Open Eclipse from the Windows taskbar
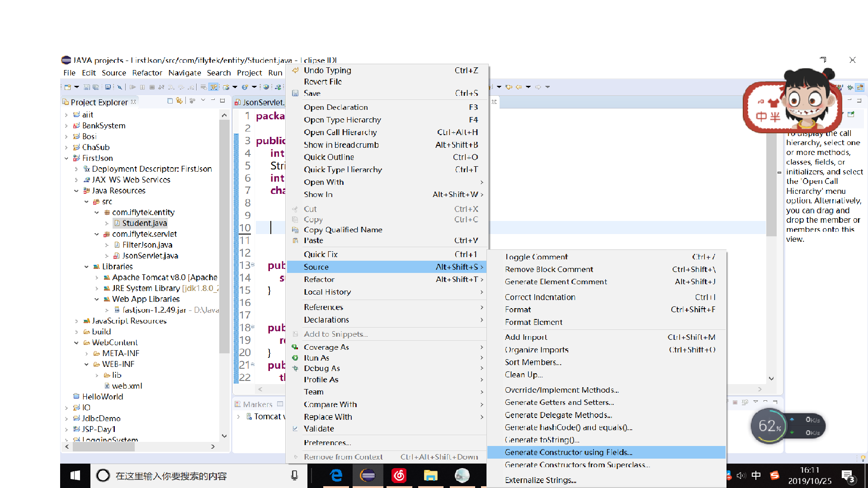Screen dimensions: 868x488 tap(368, 475)
